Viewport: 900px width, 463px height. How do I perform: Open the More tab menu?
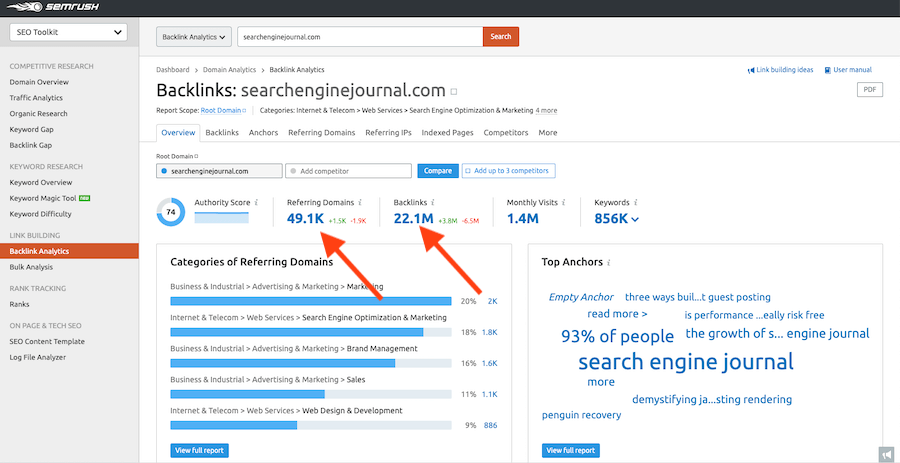click(x=548, y=133)
